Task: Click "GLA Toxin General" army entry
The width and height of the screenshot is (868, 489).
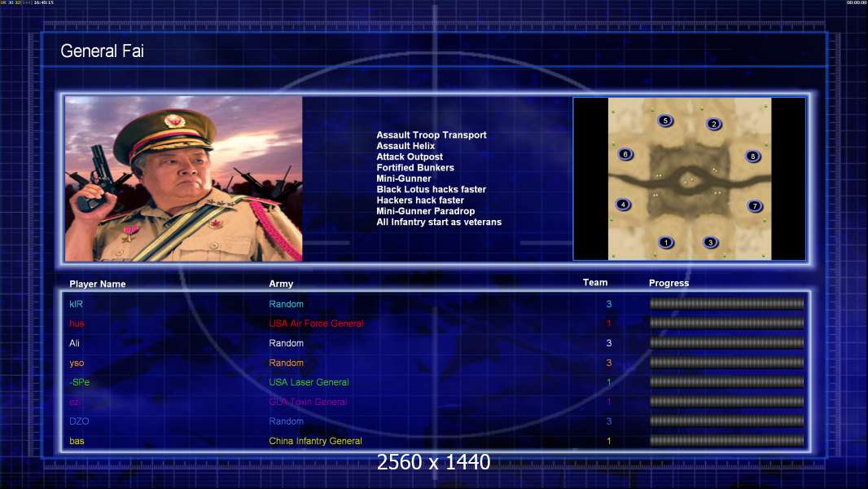Action: click(308, 402)
